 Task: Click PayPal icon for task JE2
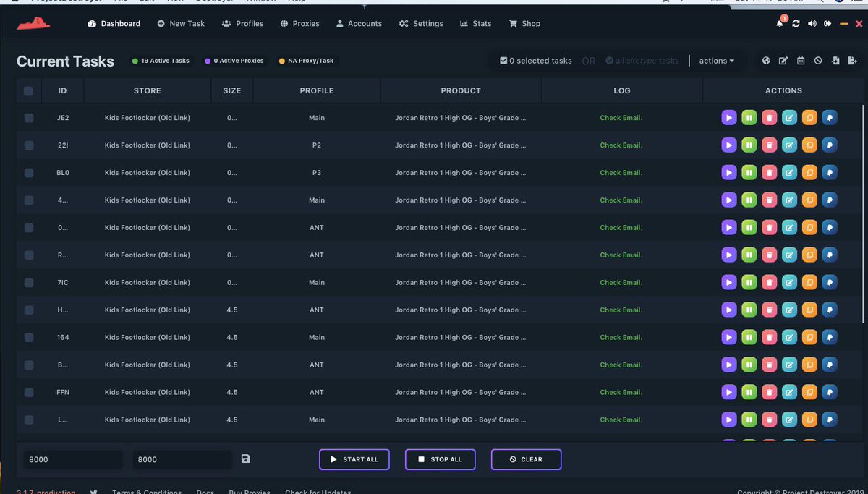(830, 117)
